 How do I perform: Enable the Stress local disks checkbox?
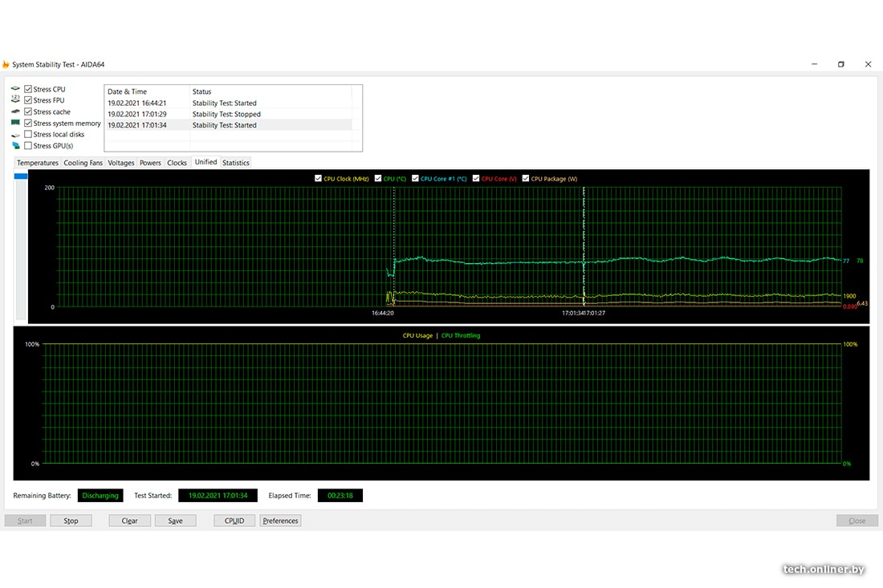click(28, 135)
